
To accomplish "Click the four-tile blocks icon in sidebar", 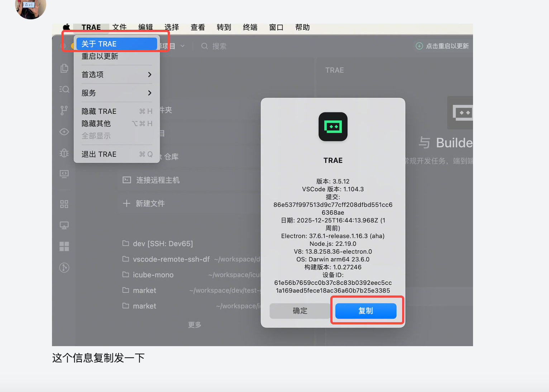I will pos(64,247).
